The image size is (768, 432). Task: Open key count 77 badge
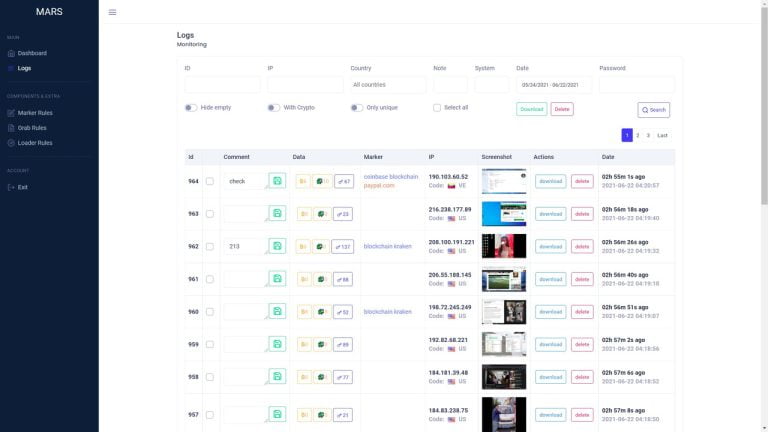343,377
